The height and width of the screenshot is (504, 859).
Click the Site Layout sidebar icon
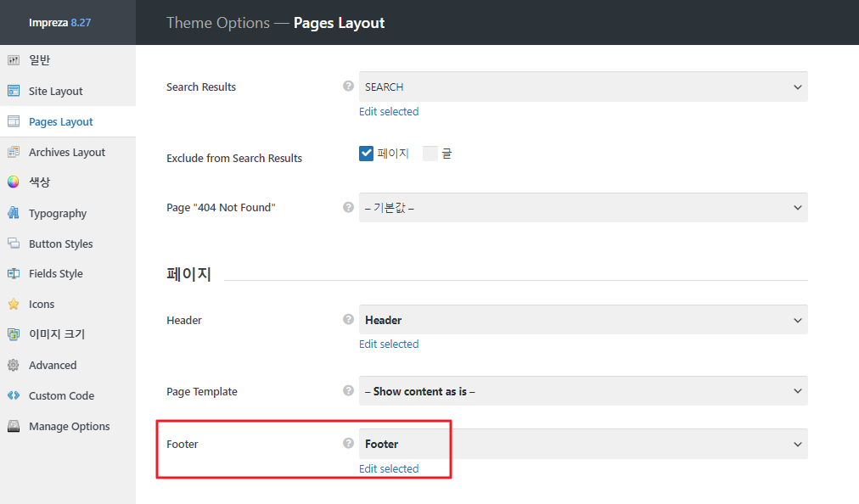click(14, 91)
